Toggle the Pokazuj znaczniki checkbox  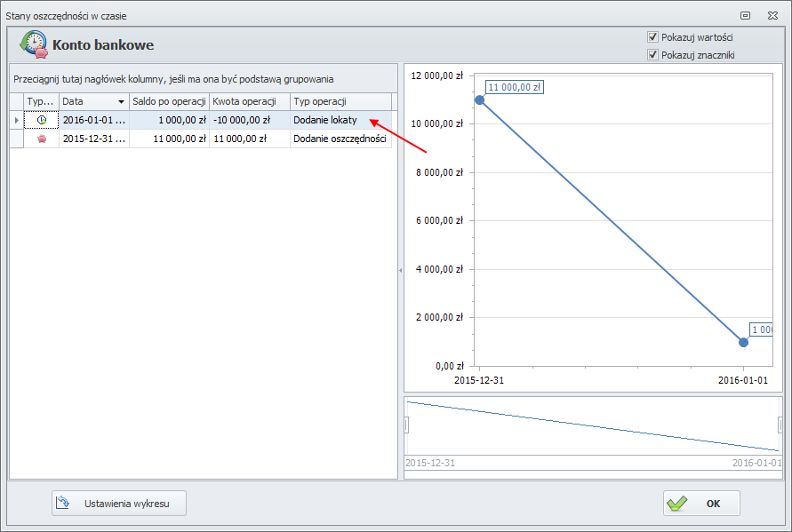coord(653,55)
